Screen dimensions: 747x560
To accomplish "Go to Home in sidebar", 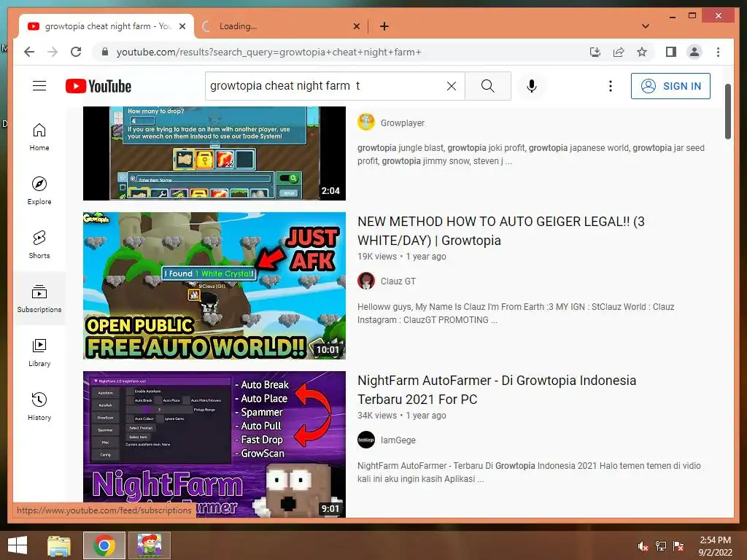I will pyautogui.click(x=39, y=137).
